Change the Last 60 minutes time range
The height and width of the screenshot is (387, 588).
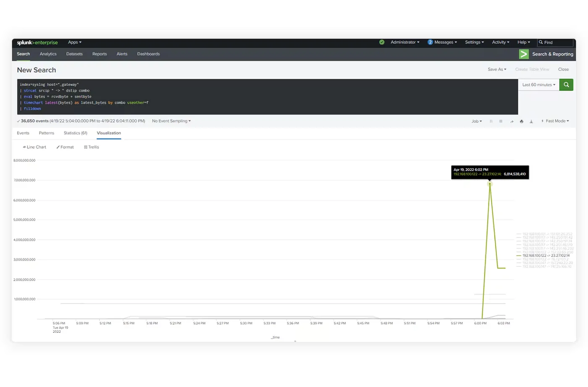pos(539,85)
